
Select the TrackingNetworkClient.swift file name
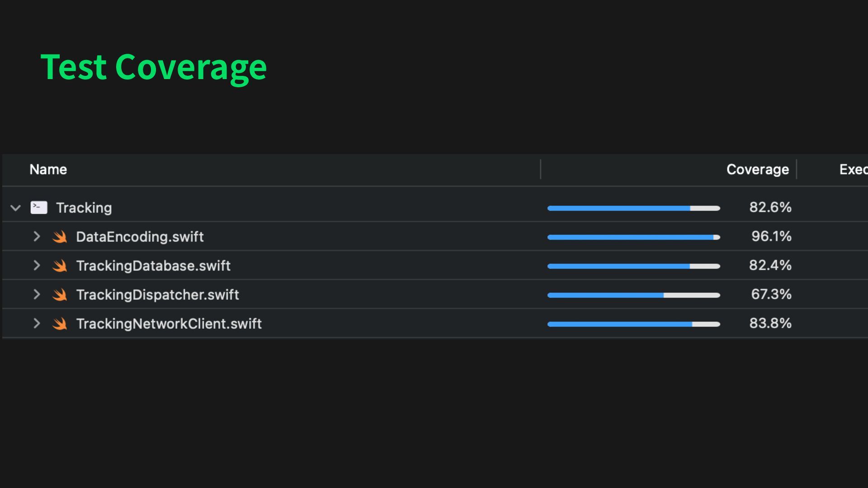pos(169,324)
